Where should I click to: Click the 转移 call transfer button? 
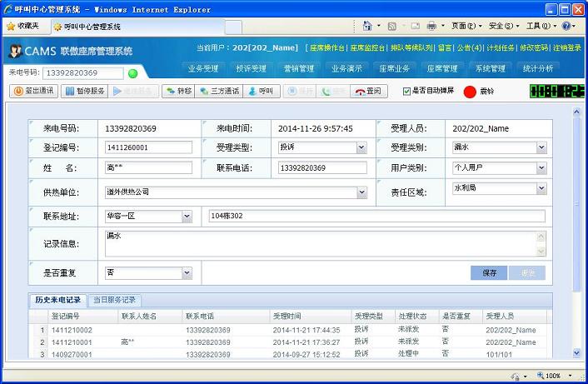[177, 91]
